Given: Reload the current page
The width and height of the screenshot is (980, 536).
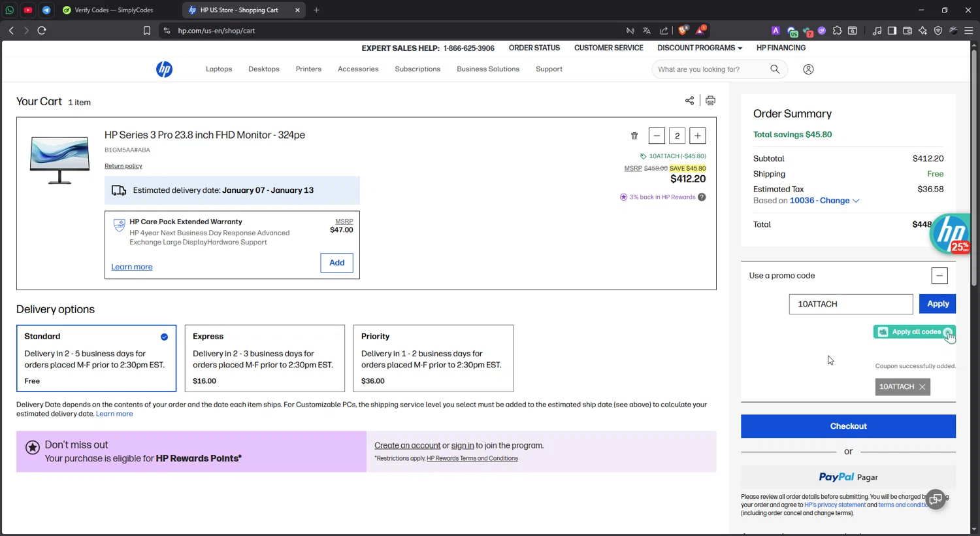Looking at the screenshot, I should tap(42, 30).
